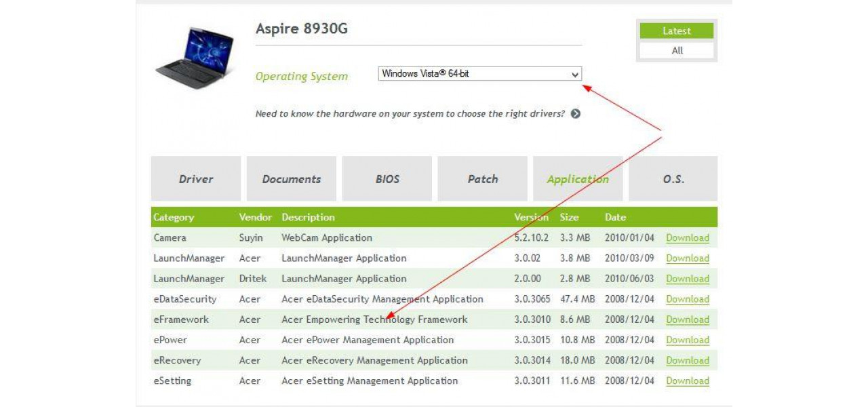
Task: Click the eFramework category cell
Action: (x=182, y=319)
